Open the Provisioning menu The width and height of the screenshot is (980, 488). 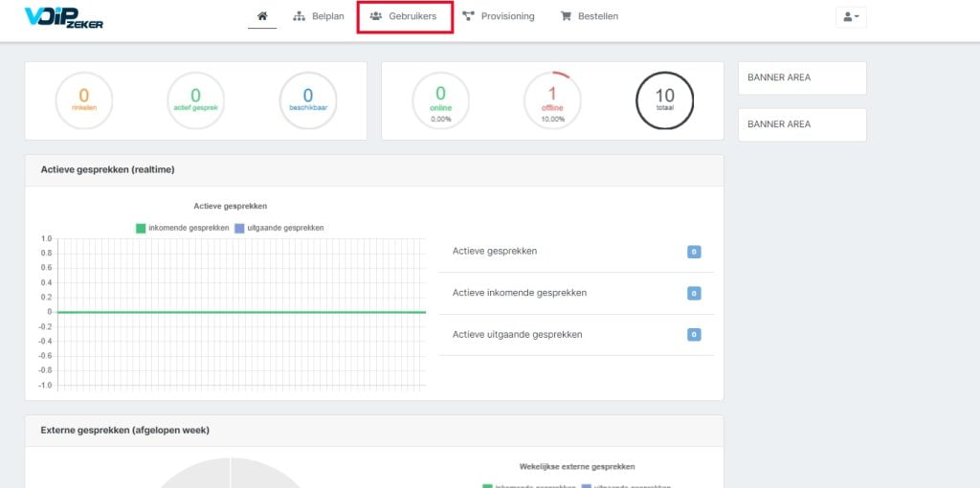(498, 16)
